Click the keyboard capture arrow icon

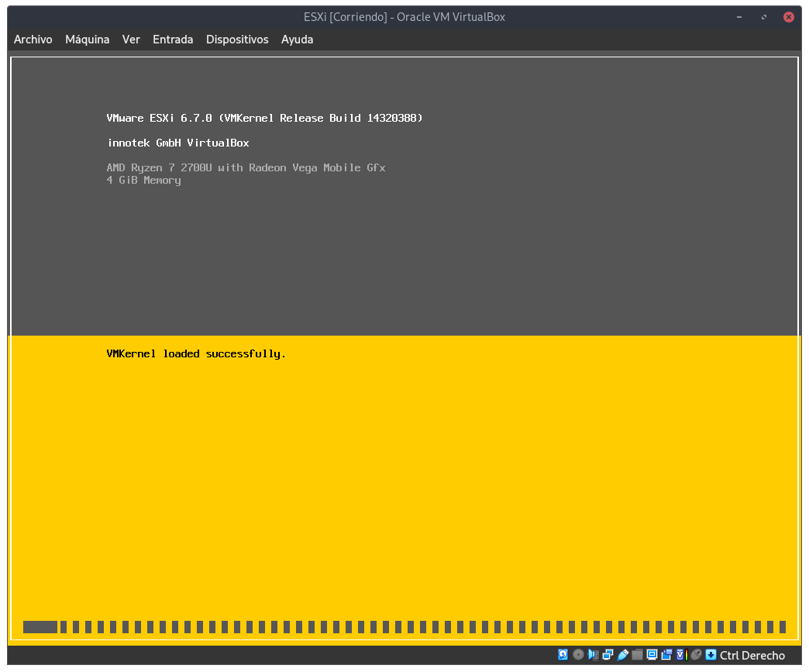click(711, 654)
